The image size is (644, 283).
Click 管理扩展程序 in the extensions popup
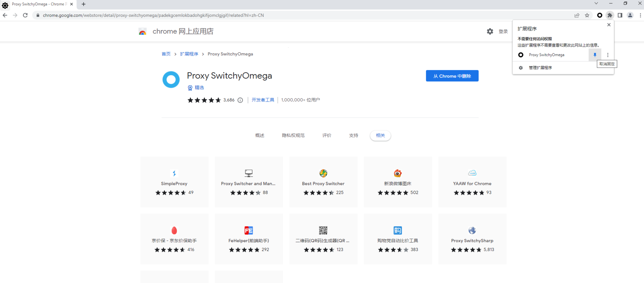click(x=540, y=68)
